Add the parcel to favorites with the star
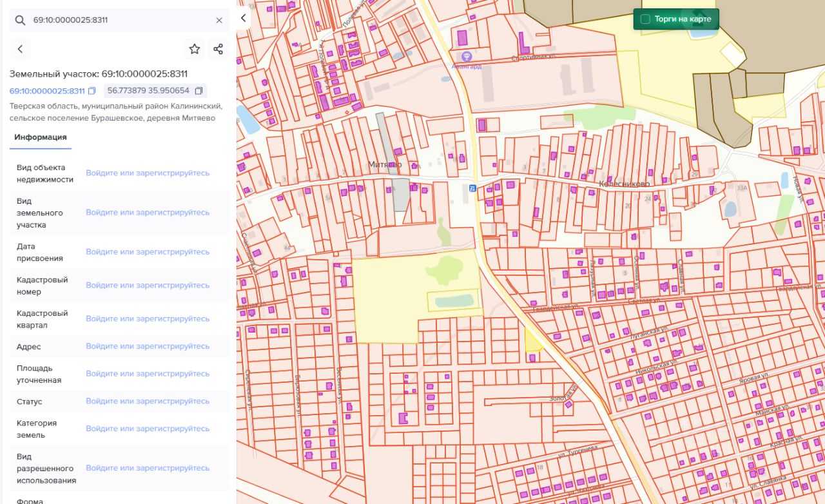 point(195,49)
